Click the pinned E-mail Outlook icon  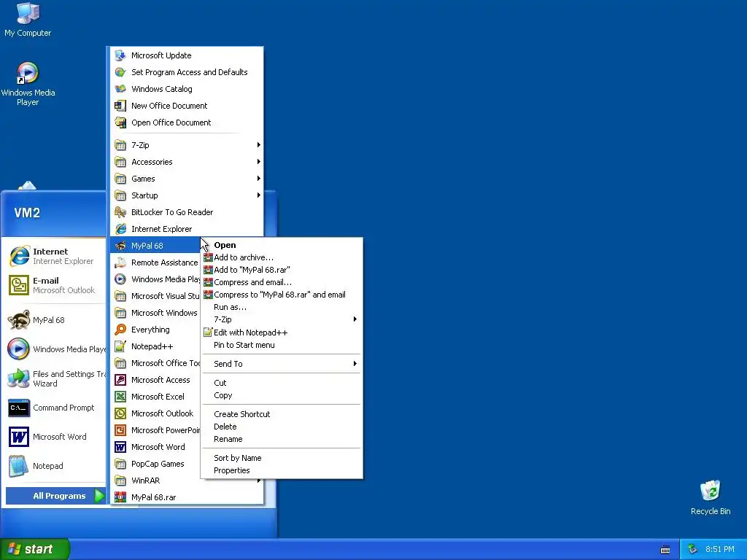point(19,285)
